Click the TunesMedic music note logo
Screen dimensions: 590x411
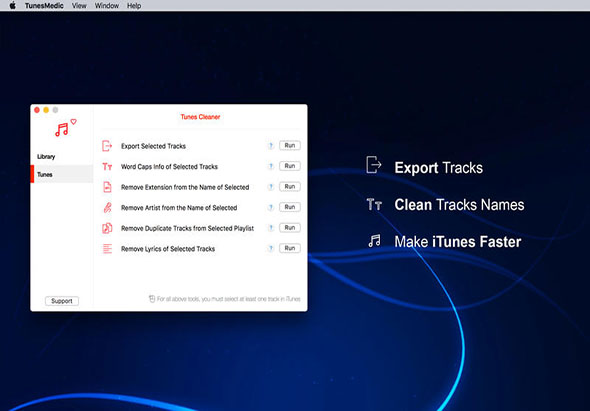65,128
